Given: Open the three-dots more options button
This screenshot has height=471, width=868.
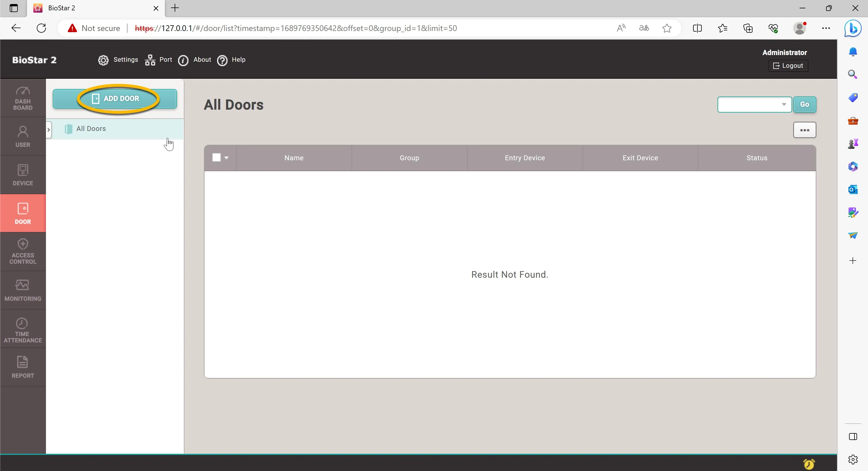Looking at the screenshot, I should tap(805, 130).
